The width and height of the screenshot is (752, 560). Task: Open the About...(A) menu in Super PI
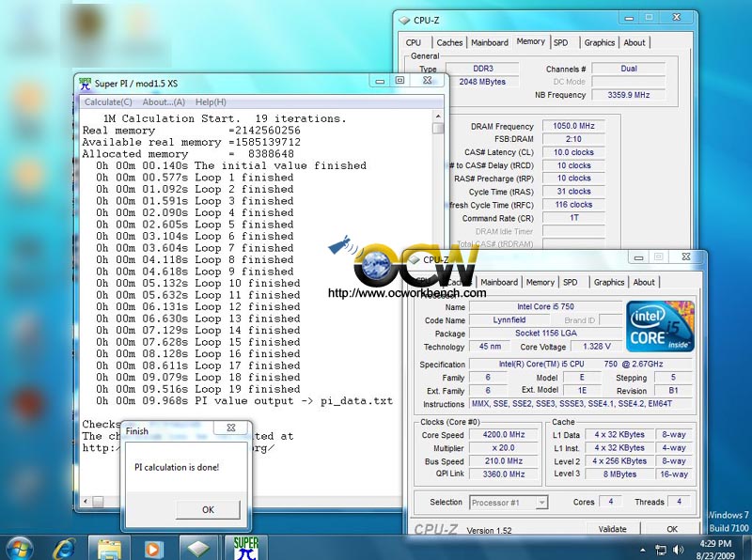click(164, 102)
